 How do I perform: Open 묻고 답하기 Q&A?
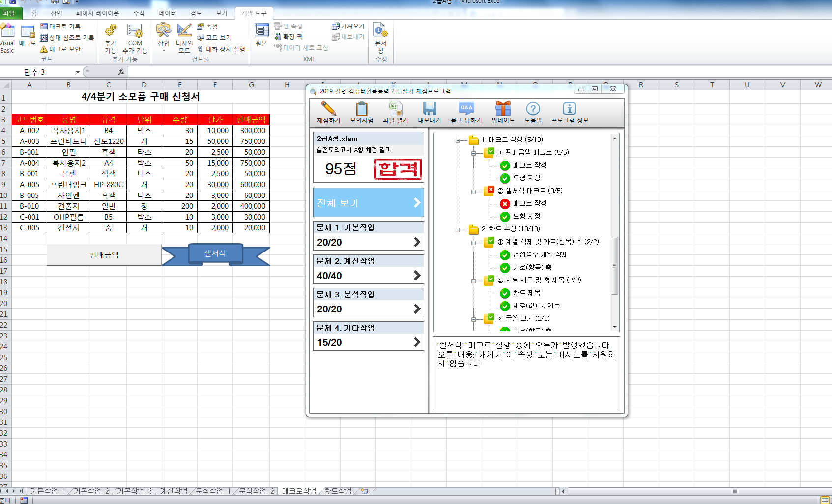(x=466, y=112)
